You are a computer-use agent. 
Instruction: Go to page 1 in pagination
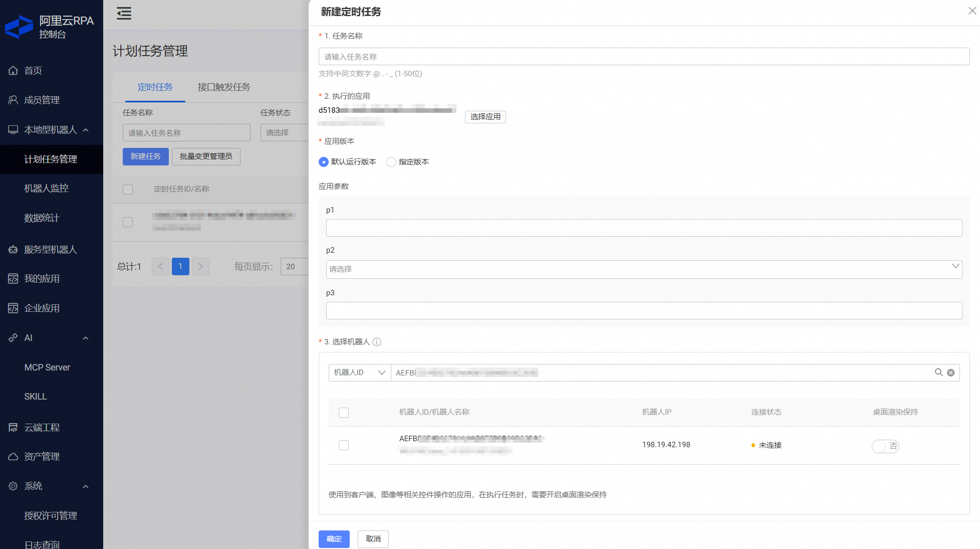[x=180, y=266]
